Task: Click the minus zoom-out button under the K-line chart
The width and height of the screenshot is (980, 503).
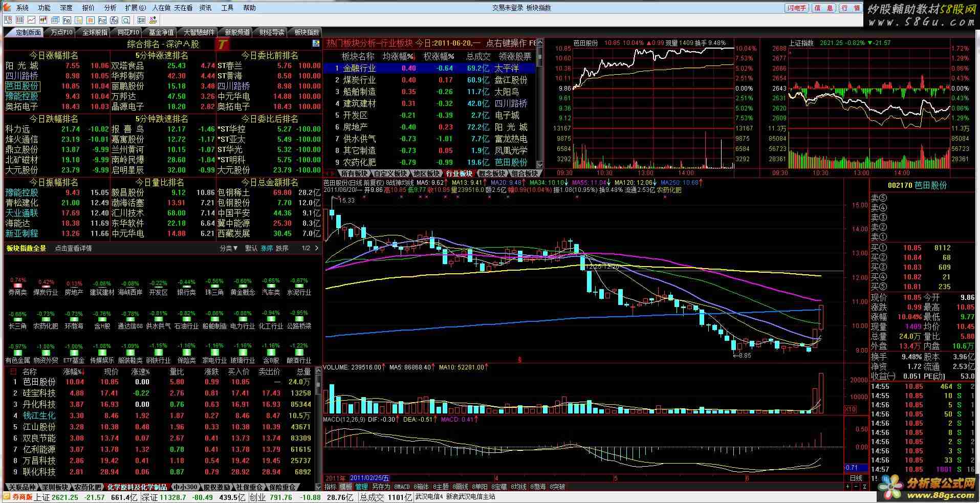Action: [856, 487]
